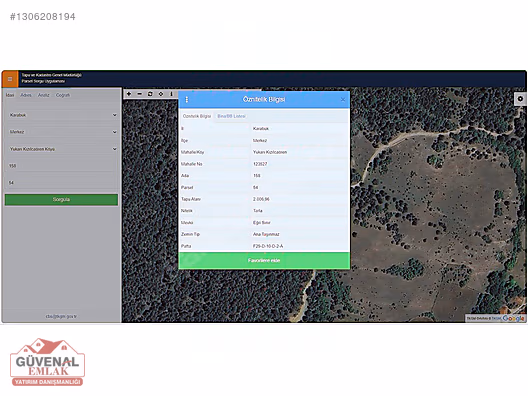Click the İl value Karabük in dialog
The width and height of the screenshot is (528, 396).
coord(261,129)
